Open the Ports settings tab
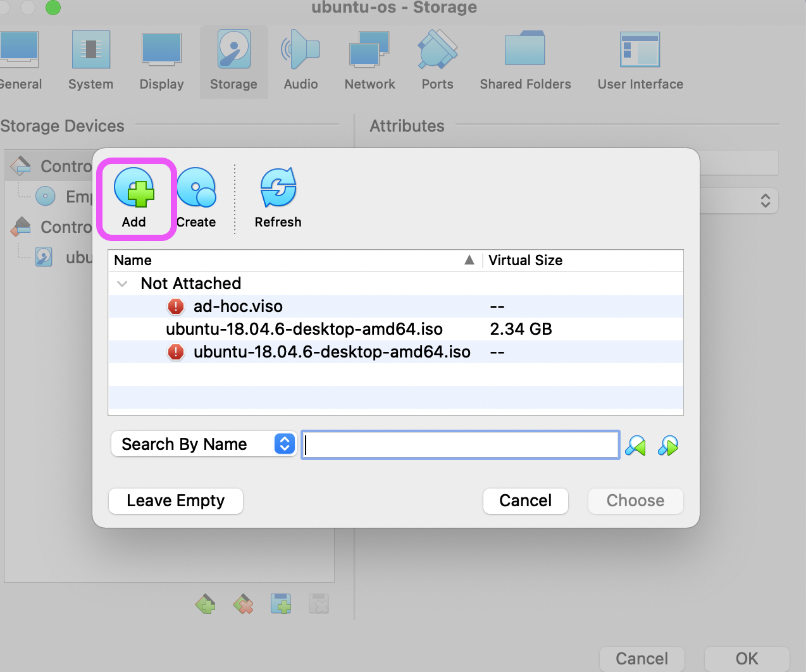This screenshot has height=672, width=806. click(438, 61)
